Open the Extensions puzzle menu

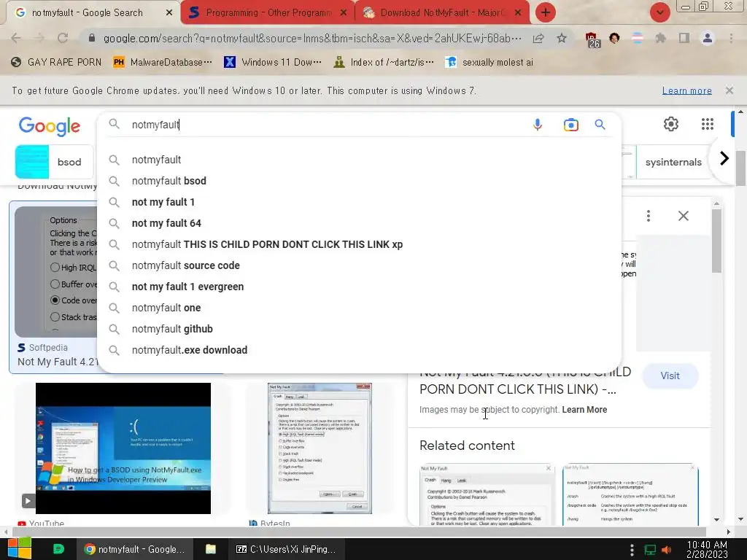(660, 38)
